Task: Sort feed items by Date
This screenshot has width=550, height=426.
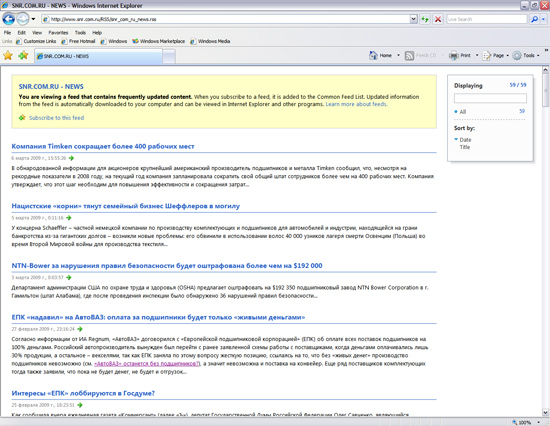Action: tap(465, 140)
